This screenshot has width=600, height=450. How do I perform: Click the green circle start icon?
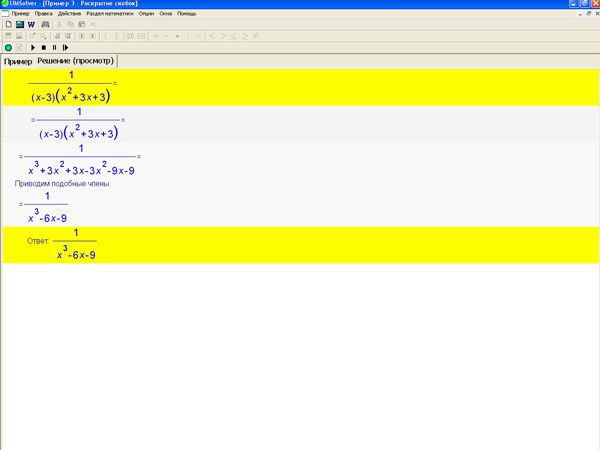pos(8,47)
